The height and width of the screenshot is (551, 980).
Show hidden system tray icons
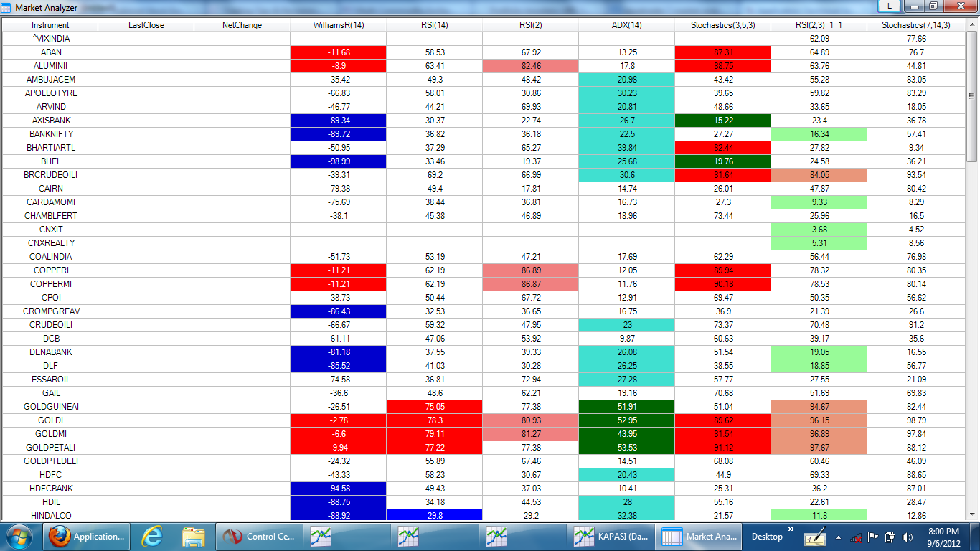click(x=838, y=537)
